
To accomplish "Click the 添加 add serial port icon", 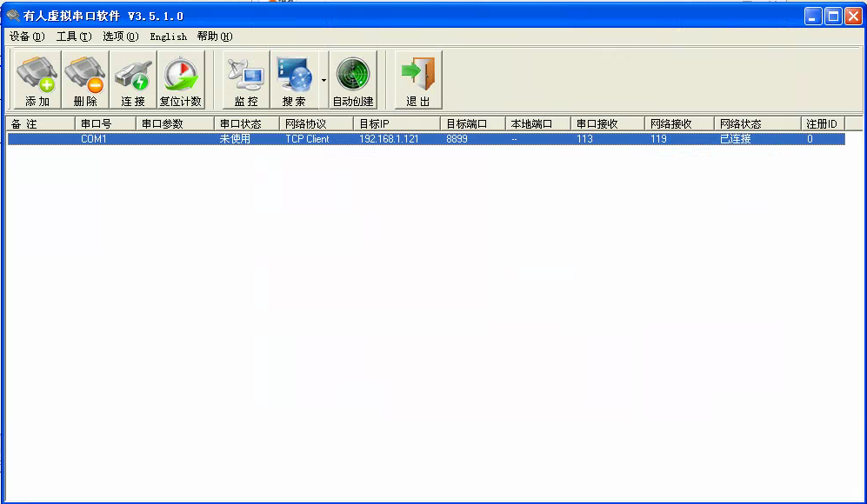I will click(x=37, y=80).
